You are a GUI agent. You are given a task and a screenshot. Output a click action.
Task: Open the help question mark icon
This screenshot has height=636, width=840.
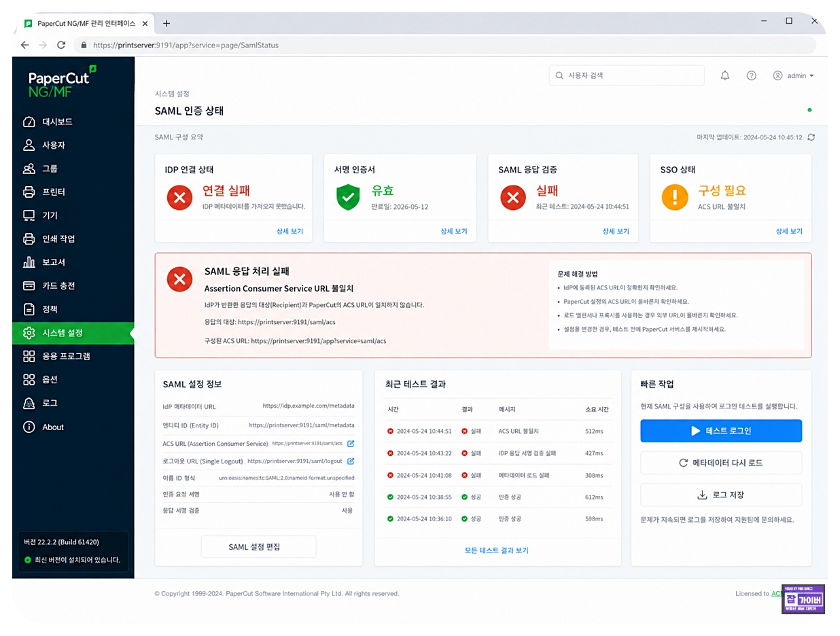point(752,75)
